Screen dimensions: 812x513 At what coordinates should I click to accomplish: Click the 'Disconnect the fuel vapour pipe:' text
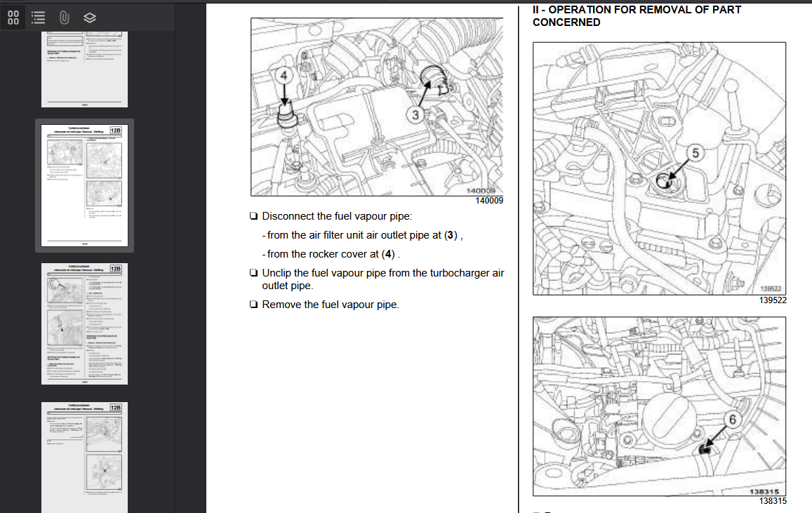pos(337,216)
